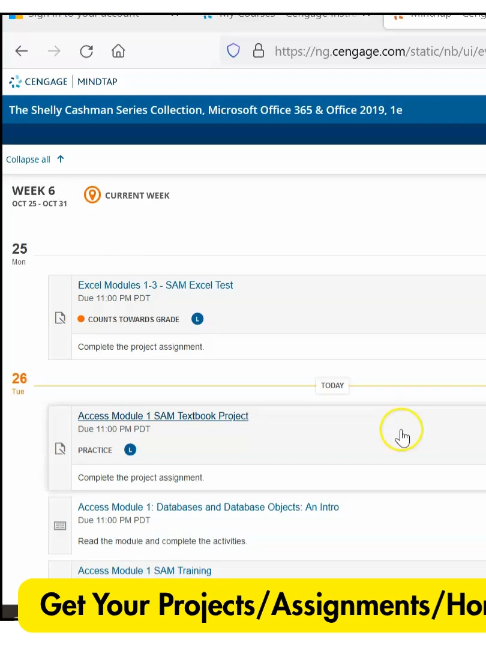Open the Access Module 1 SAM Training link
Viewport: 486px width, 648px height.
point(145,571)
